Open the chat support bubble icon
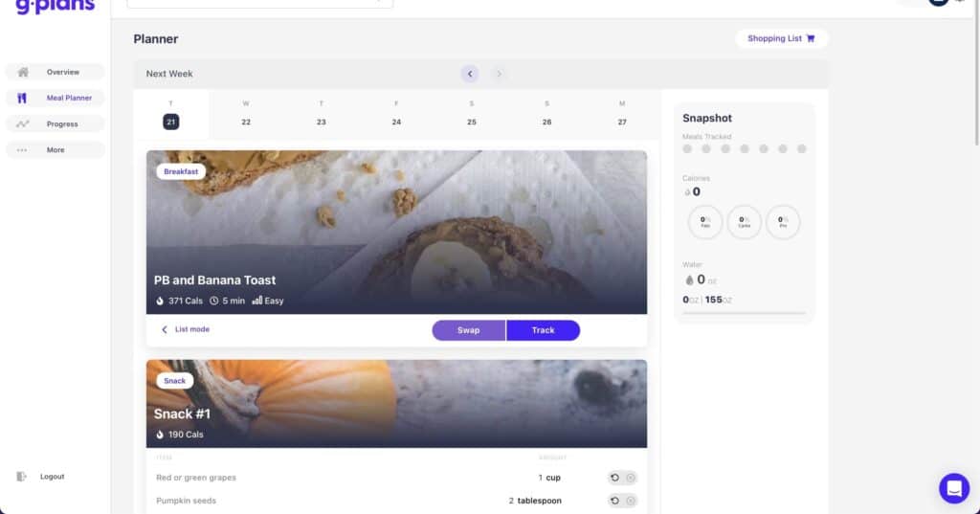This screenshot has width=980, height=514. tap(954, 488)
